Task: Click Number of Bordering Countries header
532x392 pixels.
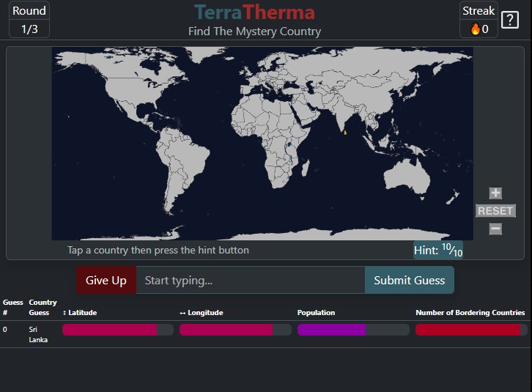Action: 470,313
